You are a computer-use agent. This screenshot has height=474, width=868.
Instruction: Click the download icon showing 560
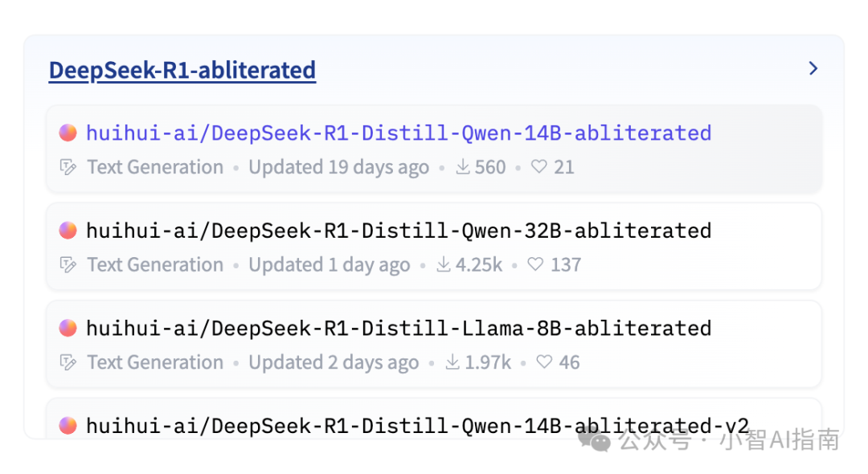(462, 167)
